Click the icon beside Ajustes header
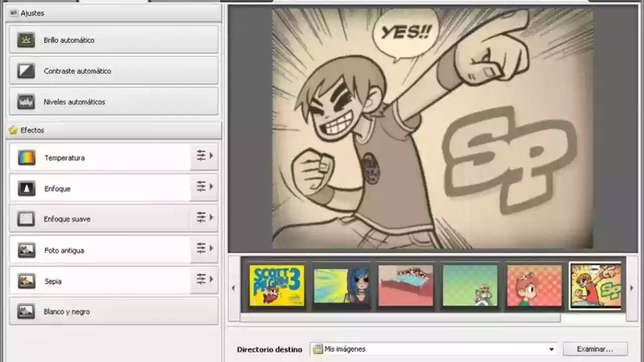The width and height of the screenshot is (644, 362). pos(14,13)
